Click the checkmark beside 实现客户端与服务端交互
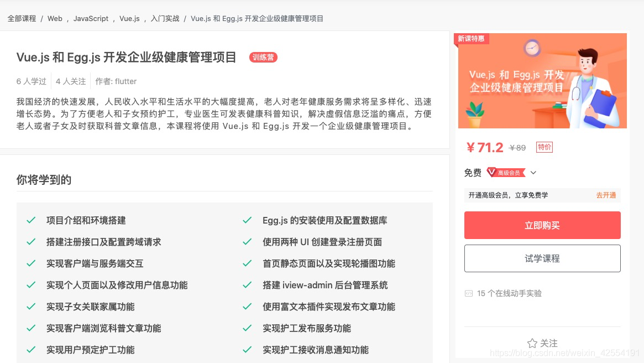644x363 pixels. (31, 263)
